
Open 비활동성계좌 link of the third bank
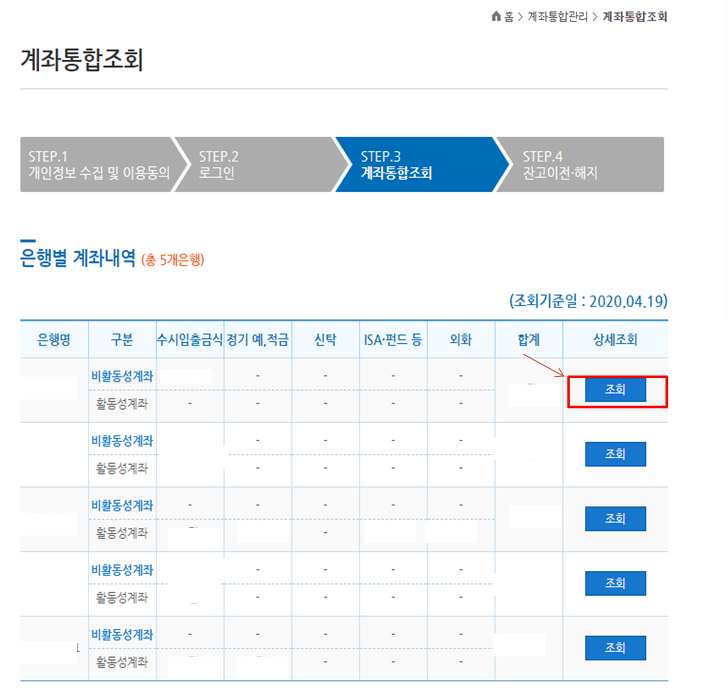pyautogui.click(x=122, y=505)
